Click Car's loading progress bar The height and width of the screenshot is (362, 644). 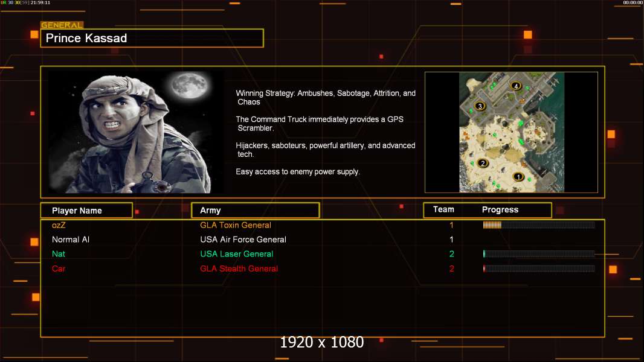(x=539, y=268)
